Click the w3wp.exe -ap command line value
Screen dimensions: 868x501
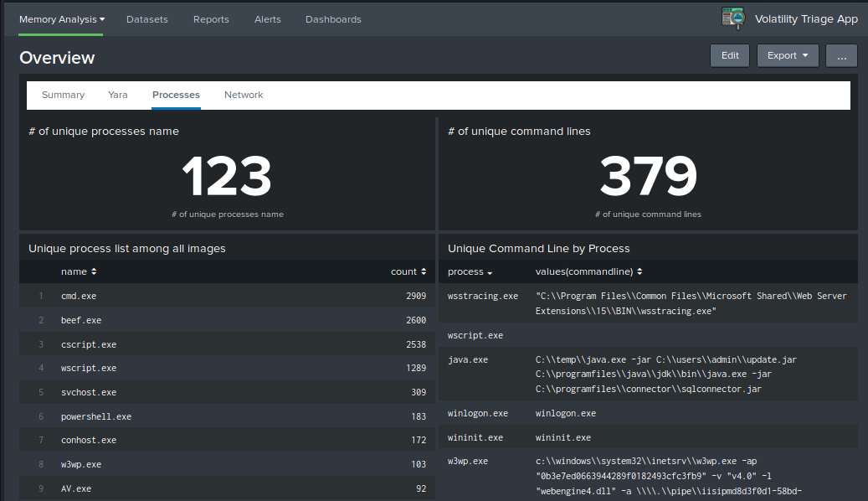click(668, 476)
